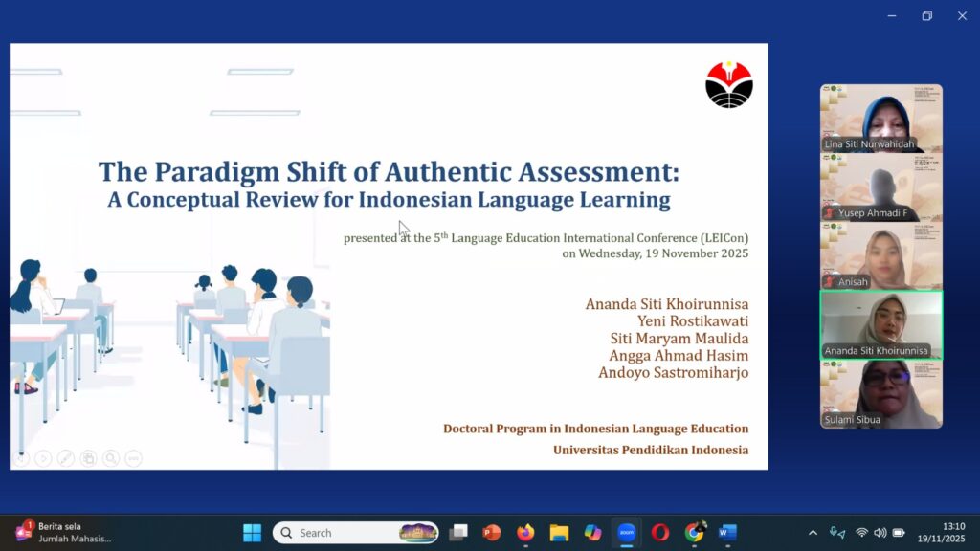Advance to next slide using arrow control
The image size is (980, 551).
[x=43, y=458]
